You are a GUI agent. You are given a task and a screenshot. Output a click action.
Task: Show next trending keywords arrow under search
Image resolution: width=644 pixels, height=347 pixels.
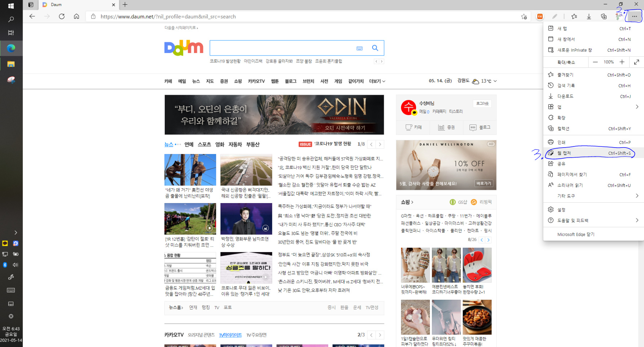pyautogui.click(x=381, y=61)
